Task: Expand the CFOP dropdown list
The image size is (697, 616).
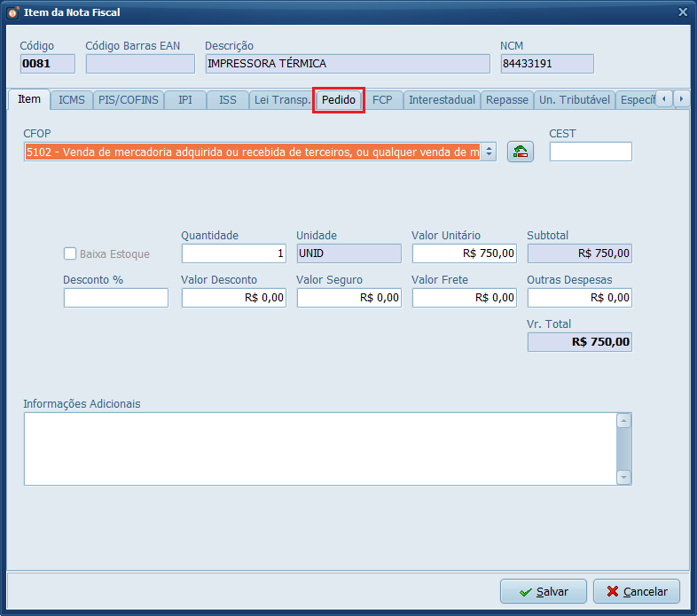Action: click(489, 152)
